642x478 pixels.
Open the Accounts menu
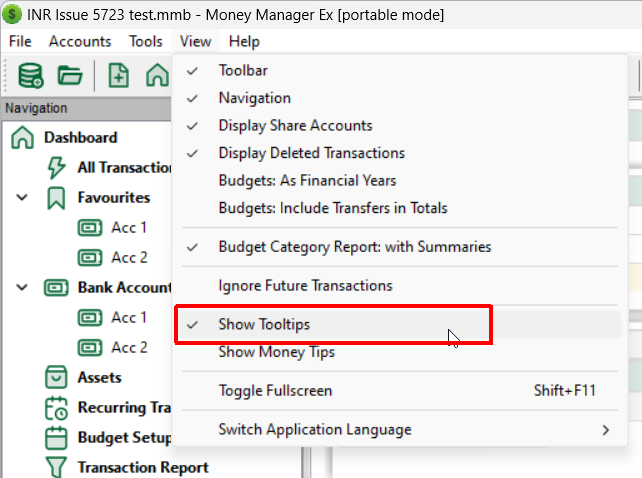[x=80, y=41]
